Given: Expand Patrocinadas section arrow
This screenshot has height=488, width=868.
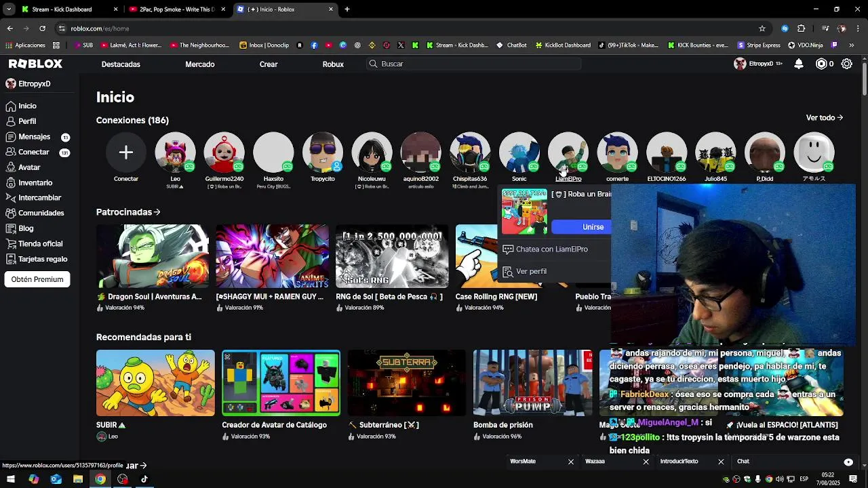Looking at the screenshot, I should [x=157, y=212].
